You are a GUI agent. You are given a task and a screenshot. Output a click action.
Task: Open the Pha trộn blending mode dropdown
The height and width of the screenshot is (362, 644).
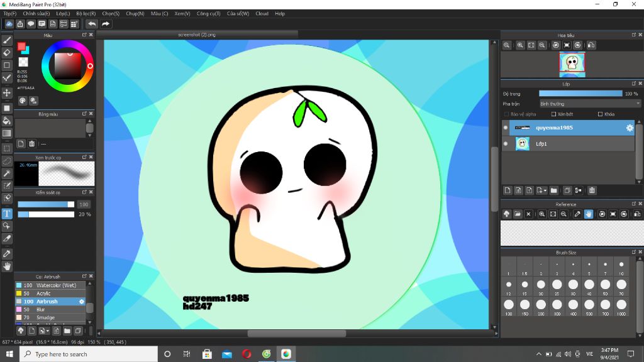pos(590,104)
